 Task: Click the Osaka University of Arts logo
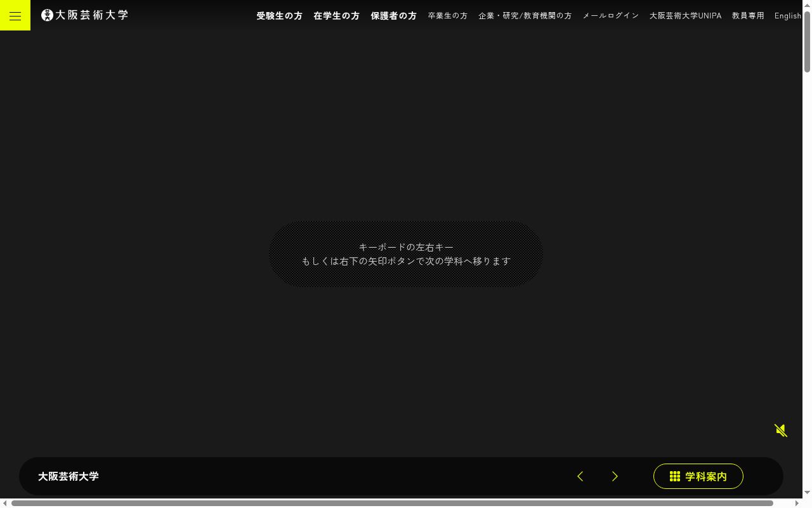84,15
